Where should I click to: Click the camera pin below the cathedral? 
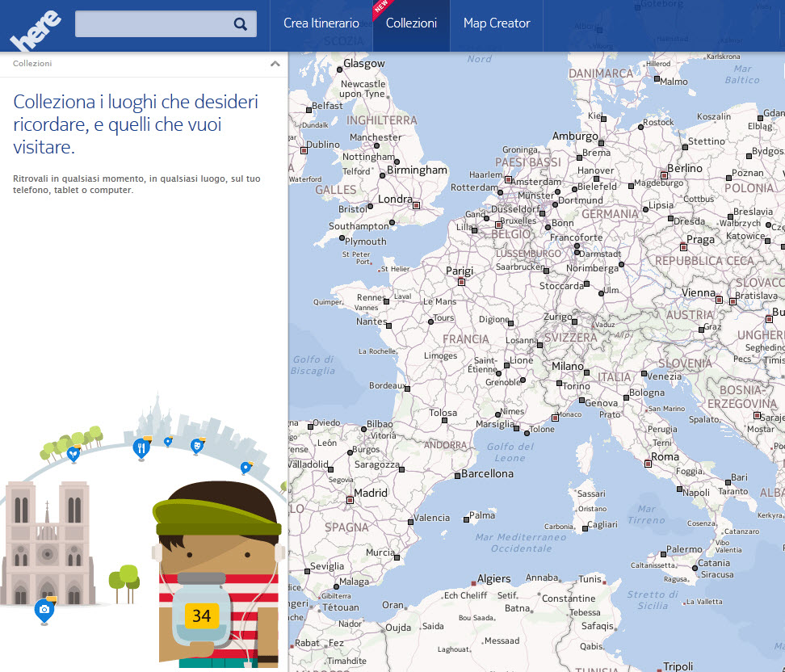pyautogui.click(x=44, y=610)
